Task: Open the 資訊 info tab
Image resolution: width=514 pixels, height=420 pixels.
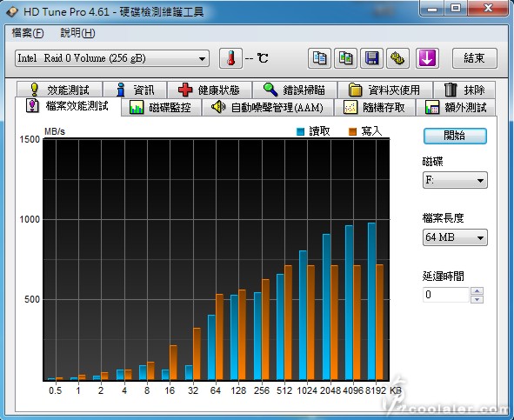Action: pos(135,90)
